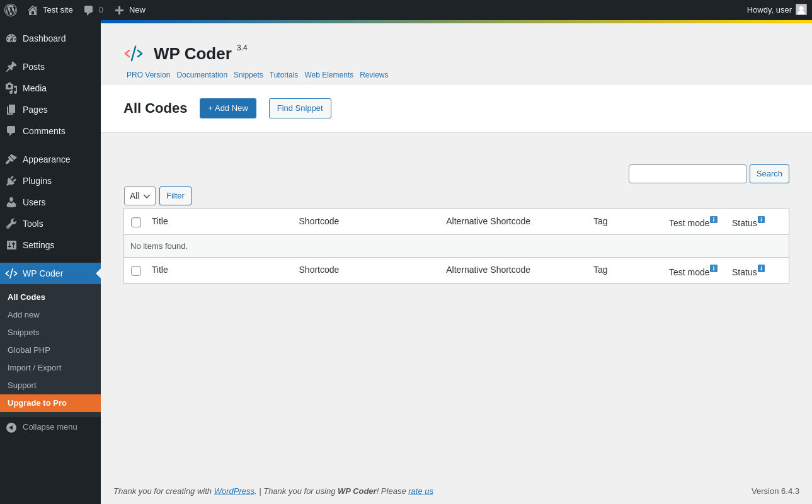Click the Collapse menu arrow icon
The width and height of the screenshot is (812, 504).
(x=11, y=427)
